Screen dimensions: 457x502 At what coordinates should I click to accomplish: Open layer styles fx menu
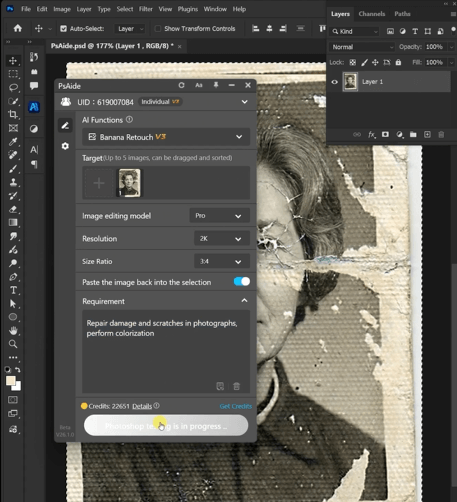371,134
